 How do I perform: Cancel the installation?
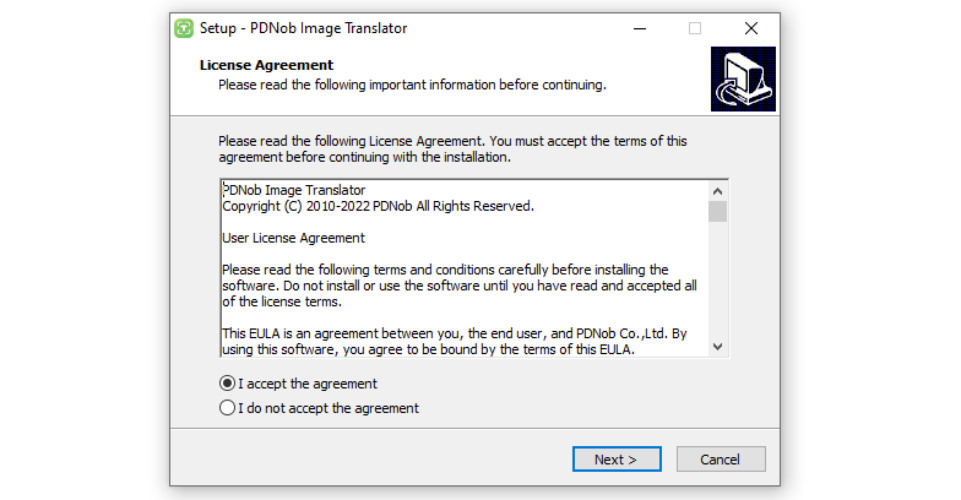pyautogui.click(x=721, y=459)
